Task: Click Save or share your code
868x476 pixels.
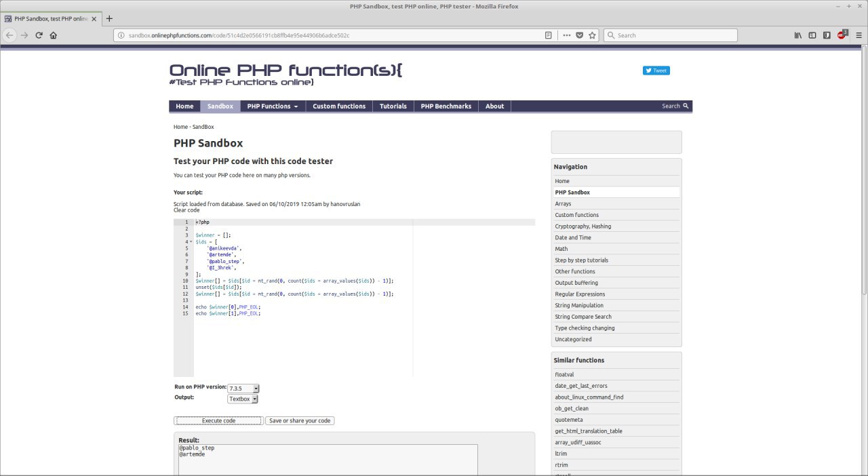Action: tap(300, 420)
